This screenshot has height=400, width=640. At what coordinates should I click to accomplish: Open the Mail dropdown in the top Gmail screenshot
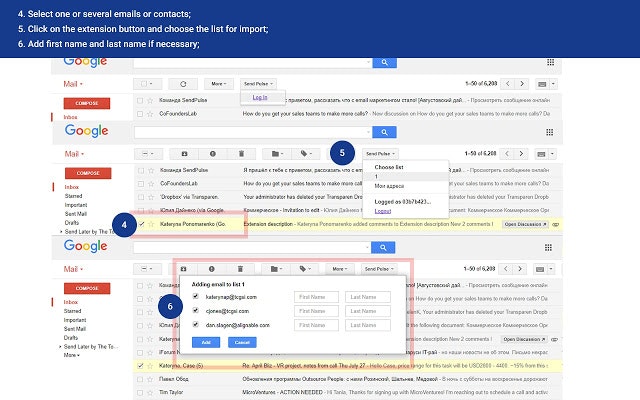[73, 84]
